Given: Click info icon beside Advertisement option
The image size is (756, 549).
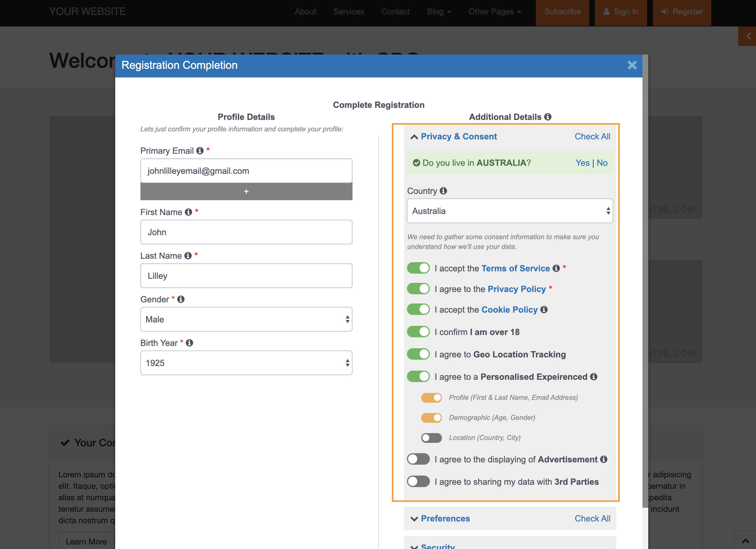Looking at the screenshot, I should 604,459.
